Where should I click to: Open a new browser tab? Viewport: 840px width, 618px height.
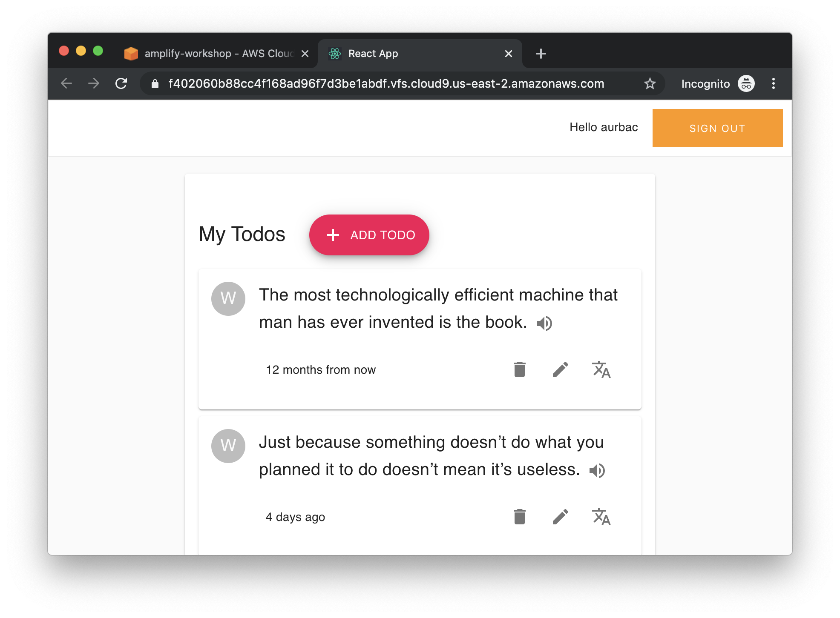pos(541,54)
